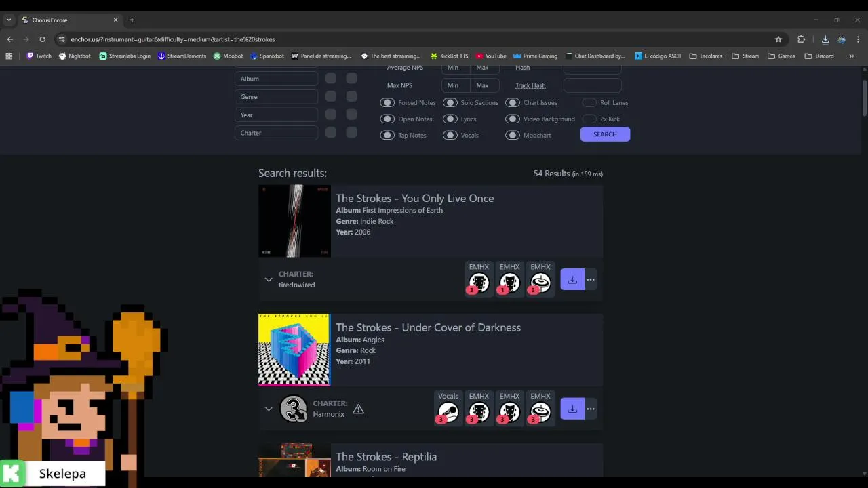Download the Under Cover of Darkness chart
This screenshot has height=488, width=868.
coord(572,409)
